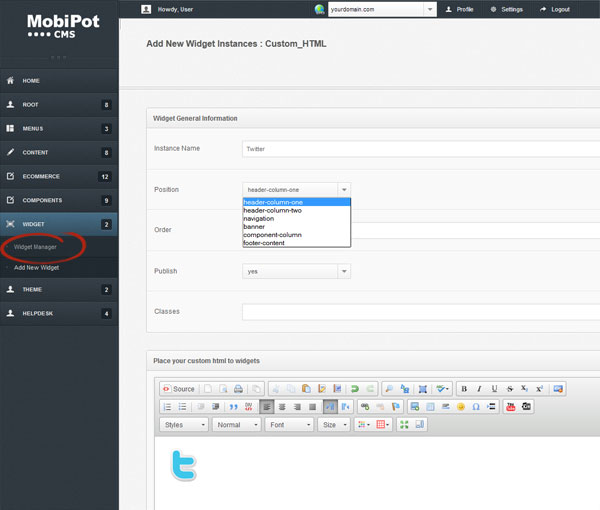Click the Paste as plain text icon
The width and height of the screenshot is (600, 510).
pyautogui.click(x=322, y=389)
